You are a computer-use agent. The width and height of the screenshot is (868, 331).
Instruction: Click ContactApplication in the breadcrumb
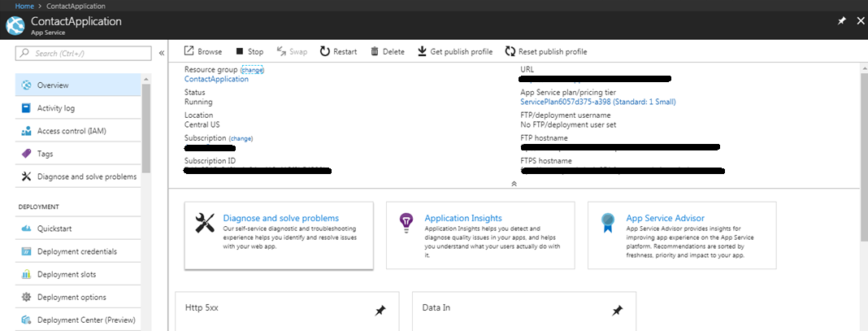pos(76,6)
